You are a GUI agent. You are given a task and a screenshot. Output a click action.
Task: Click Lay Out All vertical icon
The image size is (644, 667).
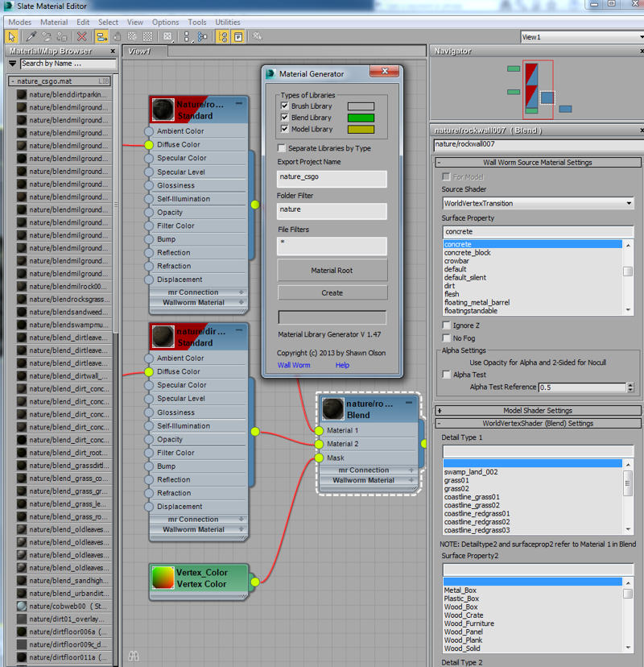coord(187,36)
